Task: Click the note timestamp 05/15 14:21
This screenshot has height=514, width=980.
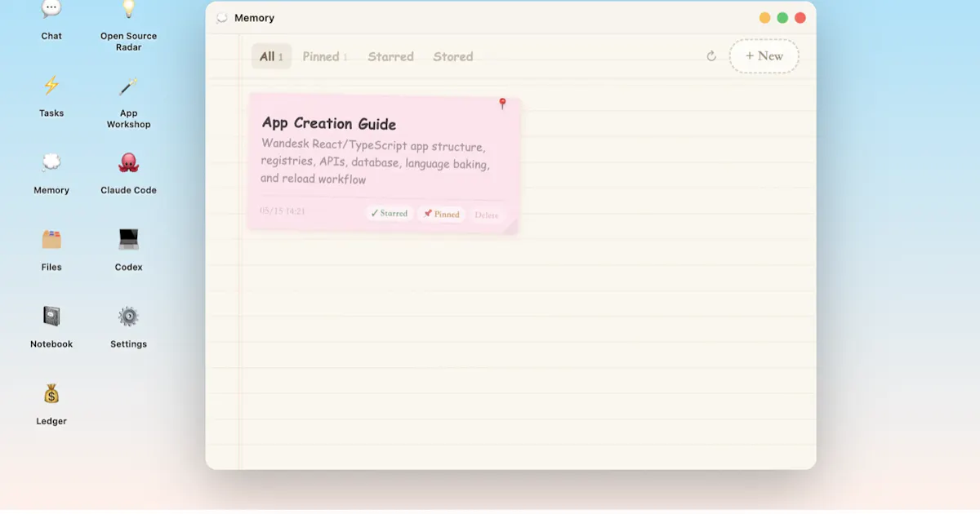Action: [283, 210]
